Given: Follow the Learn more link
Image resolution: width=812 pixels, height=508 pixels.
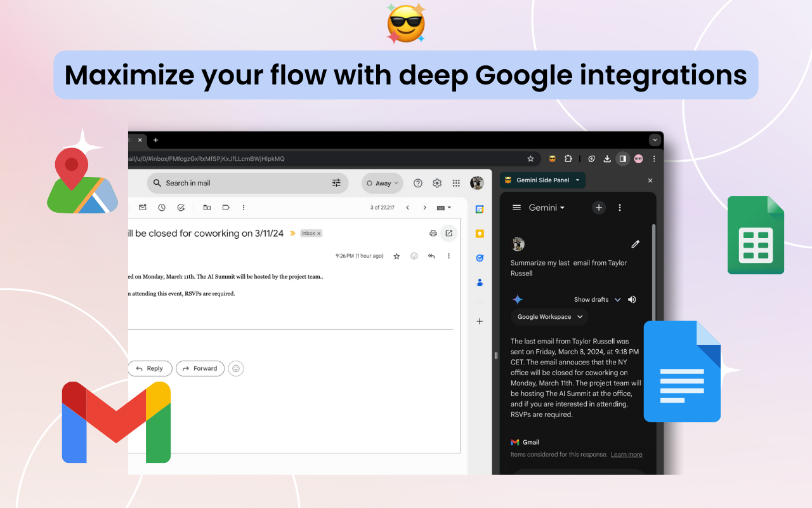Looking at the screenshot, I should tap(626, 455).
